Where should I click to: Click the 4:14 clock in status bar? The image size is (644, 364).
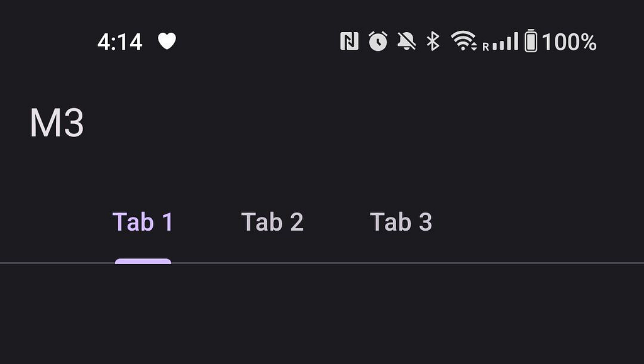pos(120,42)
